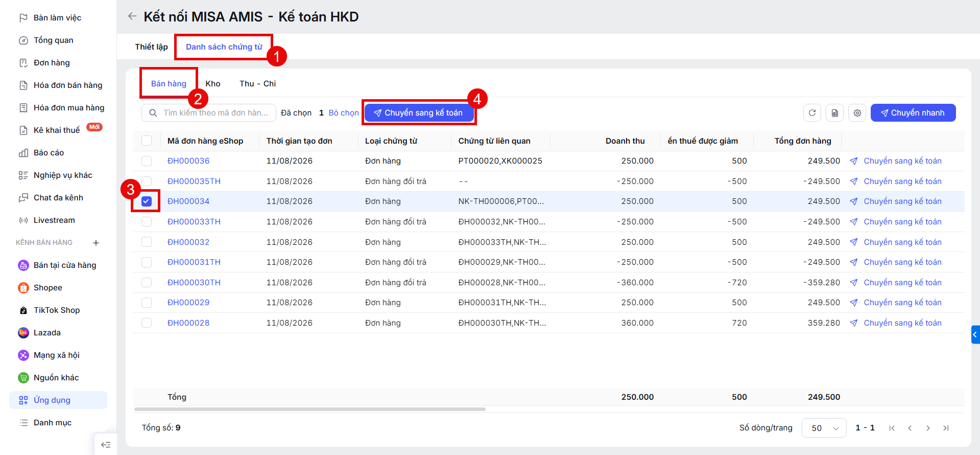This screenshot has height=455, width=980.
Task: Go to the previous page
Action: coord(910,428)
